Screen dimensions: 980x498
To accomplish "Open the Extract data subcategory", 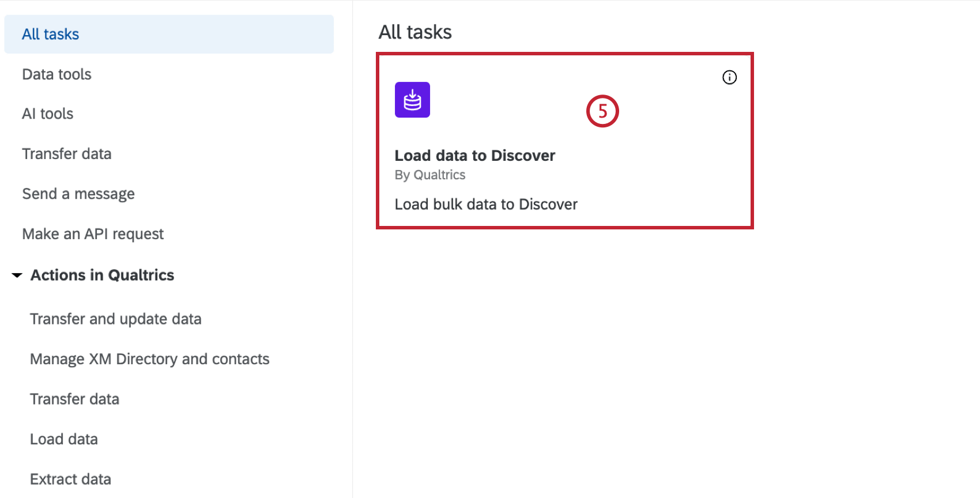I will coord(71,479).
